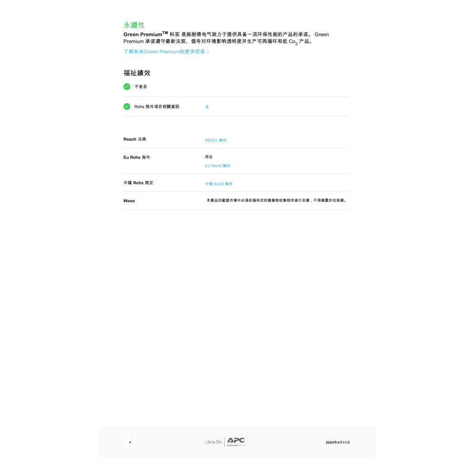Image resolution: width=476 pixels, height=476 pixels.
Task: Select the Reach 法規 row label
Action: tap(134, 139)
